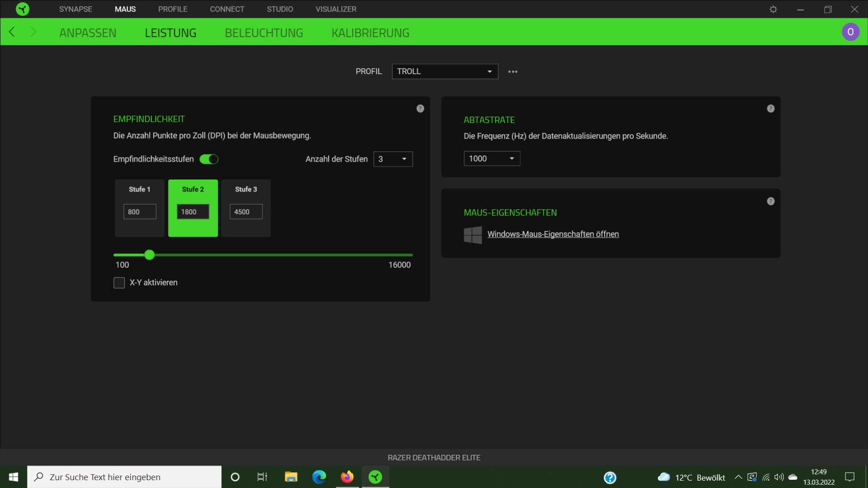Open the PROFILE menu
Image resolution: width=868 pixels, height=488 pixels.
pos(173,9)
